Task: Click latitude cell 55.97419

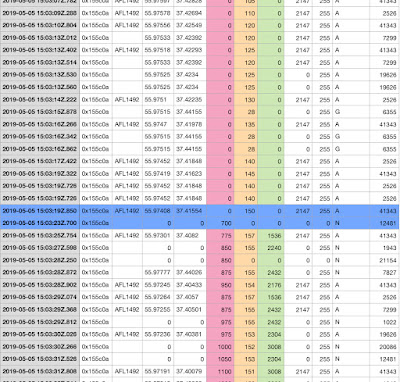Action: [157, 174]
